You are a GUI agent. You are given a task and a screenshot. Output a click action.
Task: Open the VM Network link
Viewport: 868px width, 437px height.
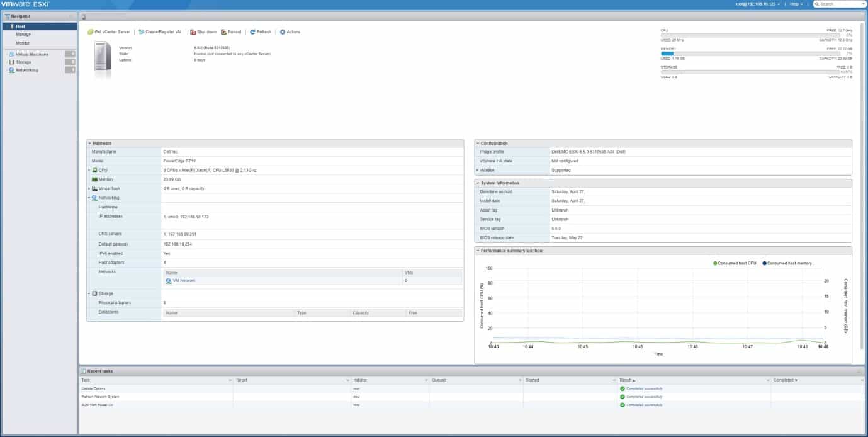tap(184, 281)
